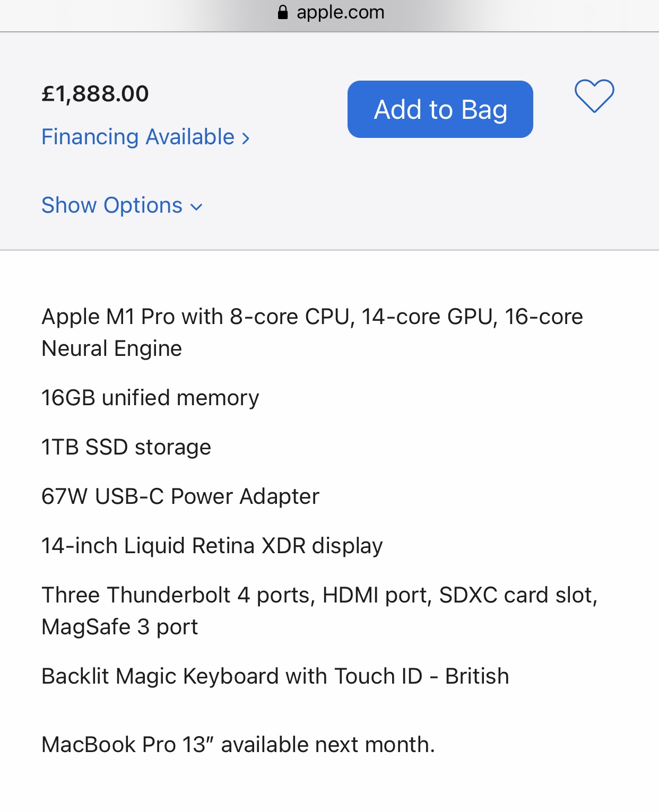The image size is (659, 812).
Task: Click the word British in keyboard line
Action: point(477,676)
